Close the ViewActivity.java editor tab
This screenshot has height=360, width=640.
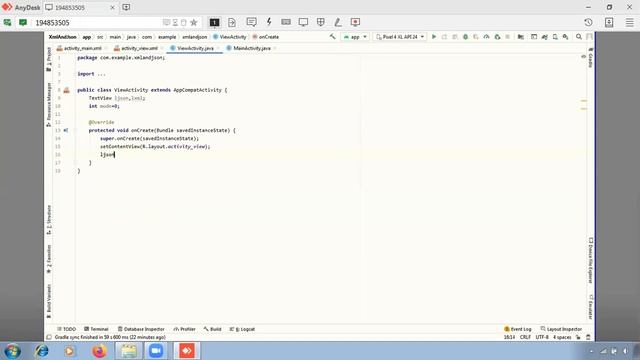(x=218, y=48)
